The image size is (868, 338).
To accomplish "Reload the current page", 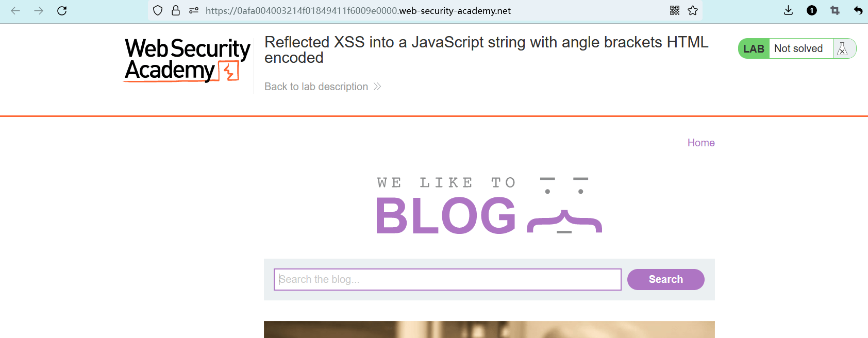I will [62, 11].
